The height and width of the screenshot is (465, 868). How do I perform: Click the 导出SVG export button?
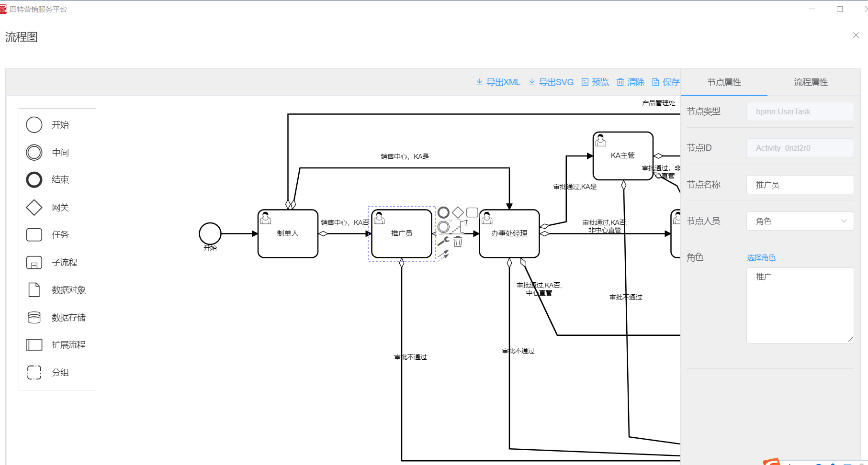pyautogui.click(x=551, y=82)
